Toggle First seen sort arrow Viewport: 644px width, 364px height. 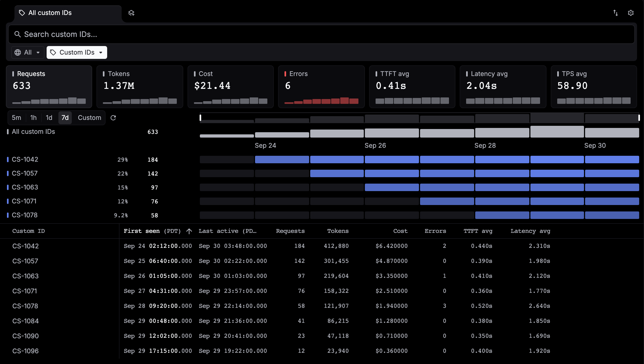coord(189,231)
